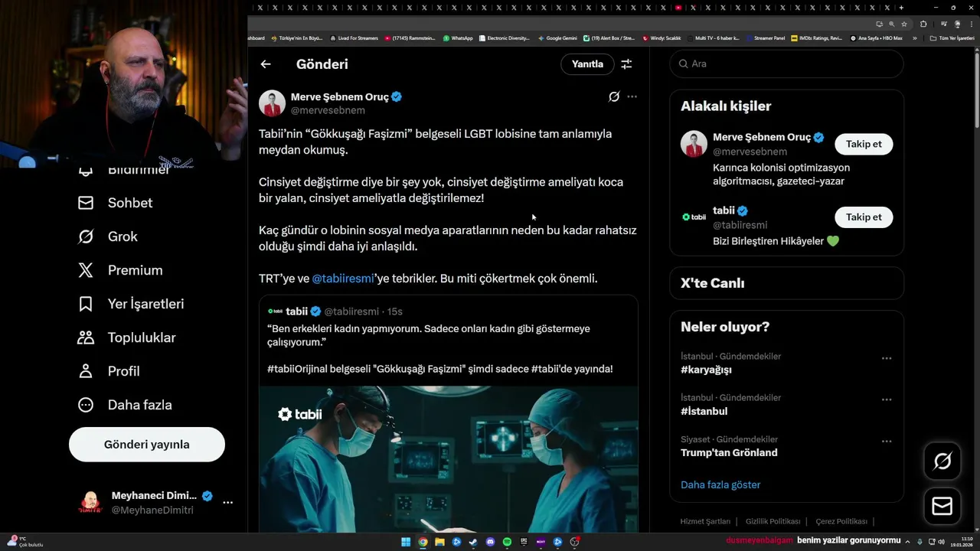Image resolution: width=980 pixels, height=551 pixels.
Task: Open Merve's avatar in Alakalı kişiler
Action: pos(694,144)
